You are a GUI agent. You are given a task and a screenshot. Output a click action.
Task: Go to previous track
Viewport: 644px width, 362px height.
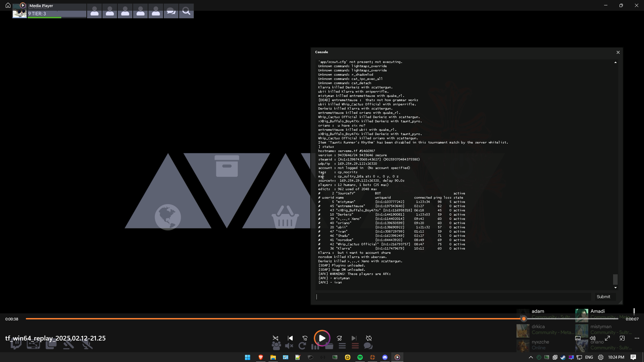point(290,338)
